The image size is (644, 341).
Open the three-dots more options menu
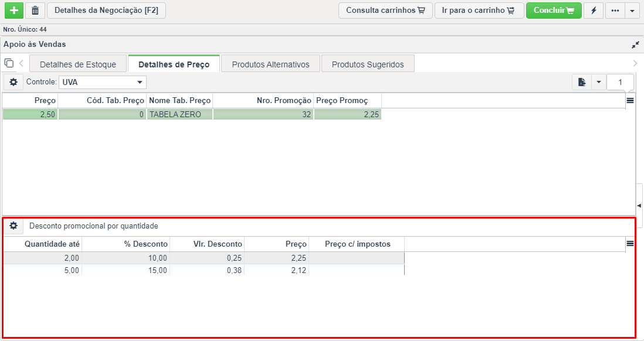tap(615, 11)
